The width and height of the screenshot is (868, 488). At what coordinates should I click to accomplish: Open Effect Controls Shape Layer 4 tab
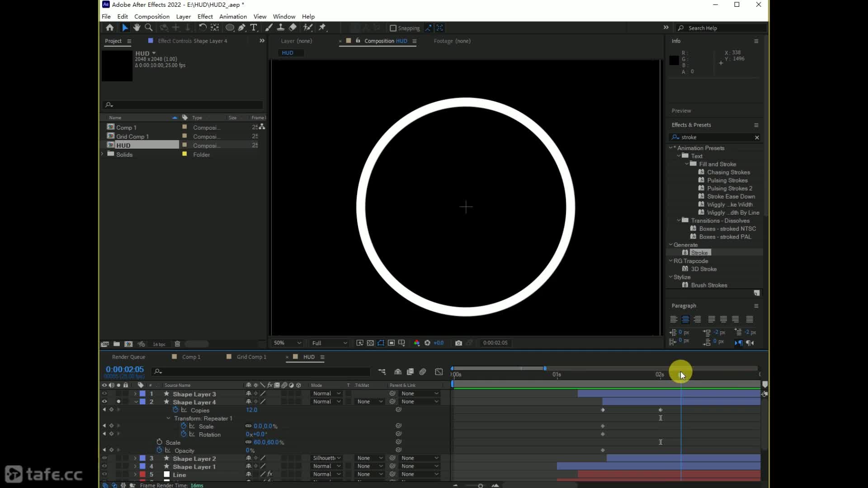[x=193, y=41]
